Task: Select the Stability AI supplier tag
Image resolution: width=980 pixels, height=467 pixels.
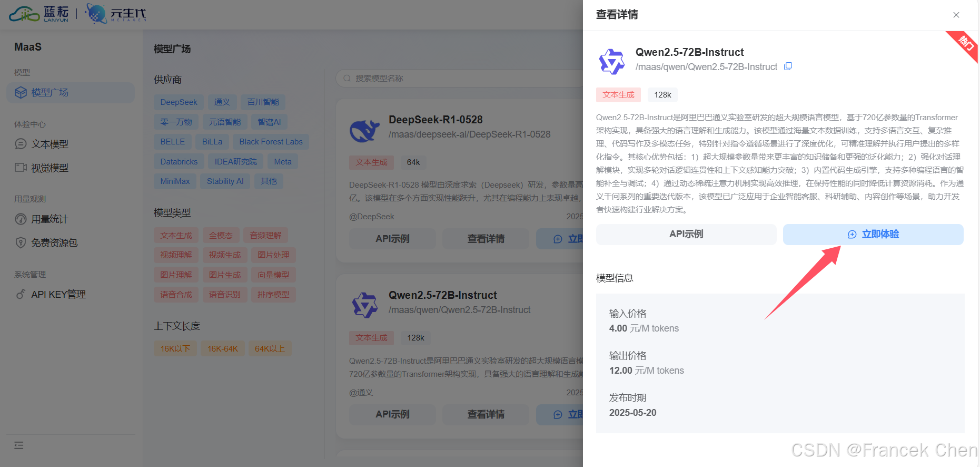Action: tap(225, 181)
